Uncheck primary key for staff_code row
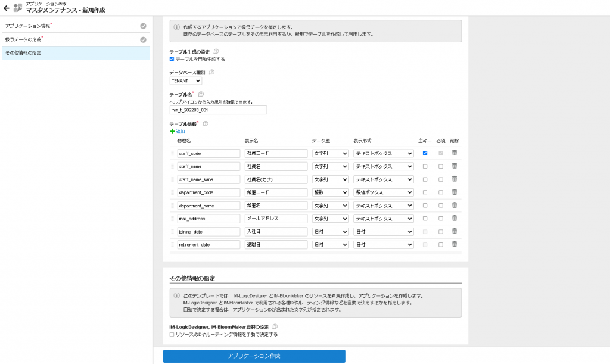Screen dimensions: 610x364 pos(425,153)
